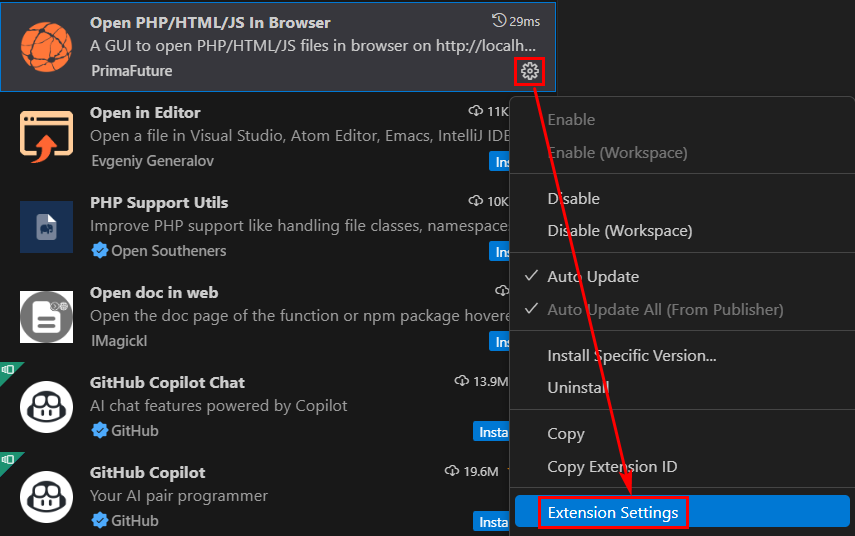Viewport: 855px width, 536px height.
Task: Click the green sponsor ribbon on GitHub Copilot Chat
Action: [9, 370]
